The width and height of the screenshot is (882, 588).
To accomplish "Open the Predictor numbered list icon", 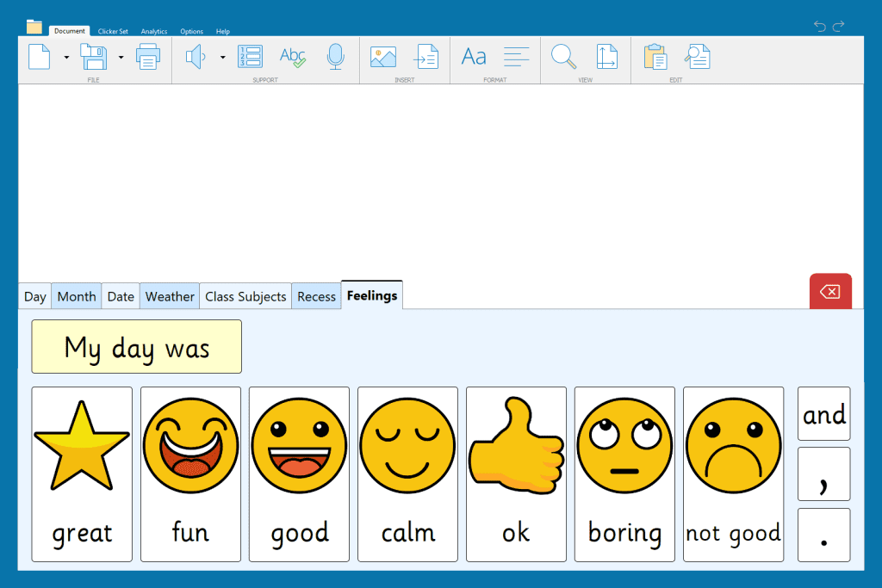I will (250, 57).
